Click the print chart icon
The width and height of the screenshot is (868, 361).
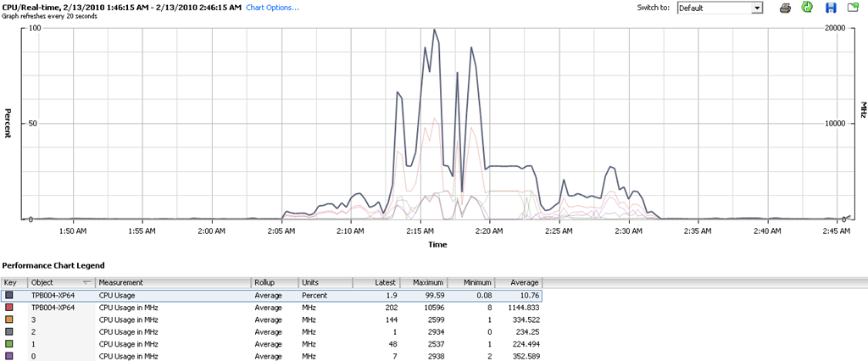tap(785, 8)
